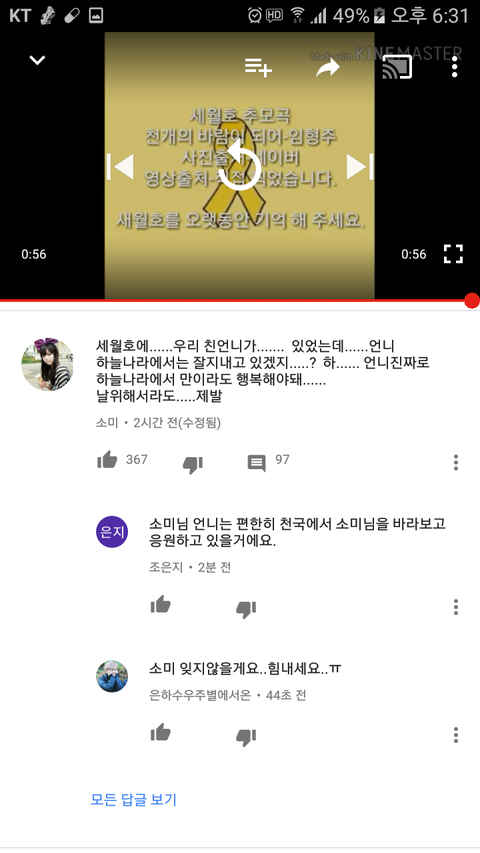Open the Cast to device icon
The image size is (480, 853).
(397, 67)
